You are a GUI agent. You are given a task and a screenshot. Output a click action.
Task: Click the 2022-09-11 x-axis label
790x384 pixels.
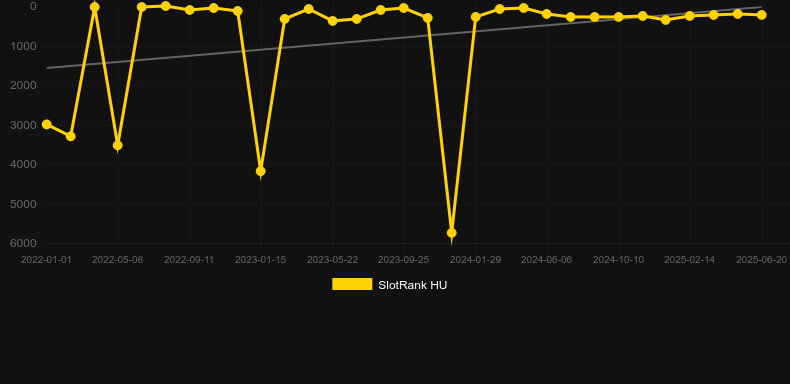coord(189,260)
